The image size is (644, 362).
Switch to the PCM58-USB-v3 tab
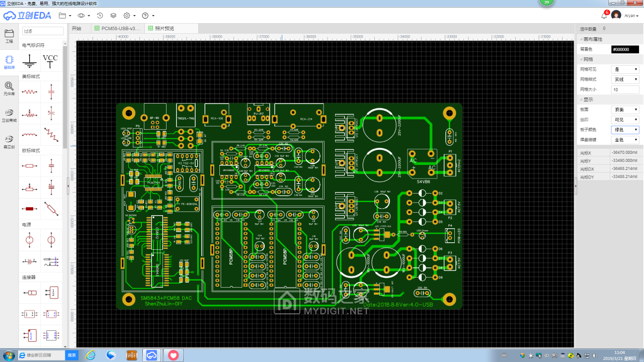[118, 29]
